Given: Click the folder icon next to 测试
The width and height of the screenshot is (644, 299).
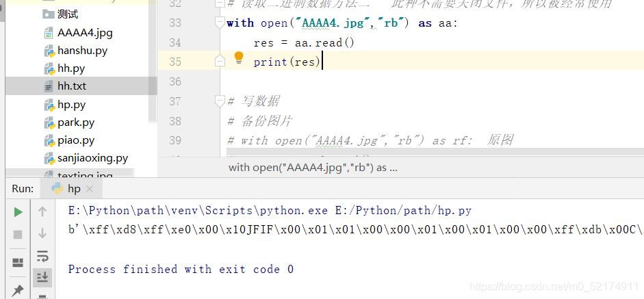Looking at the screenshot, I should click(49, 15).
